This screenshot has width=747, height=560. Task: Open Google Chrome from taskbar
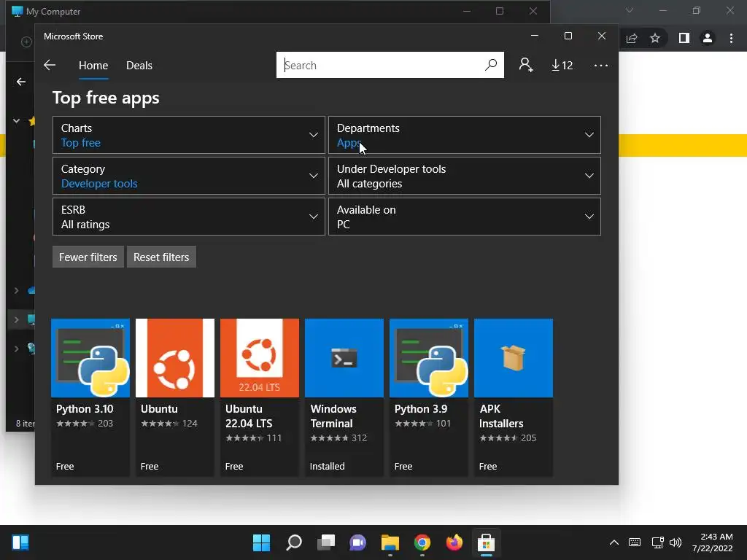pos(422,542)
